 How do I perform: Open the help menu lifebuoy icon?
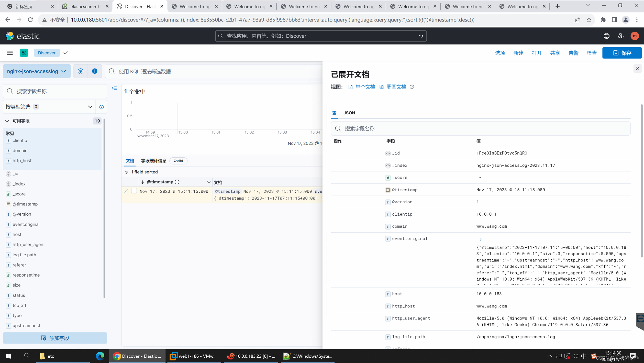pos(606,36)
